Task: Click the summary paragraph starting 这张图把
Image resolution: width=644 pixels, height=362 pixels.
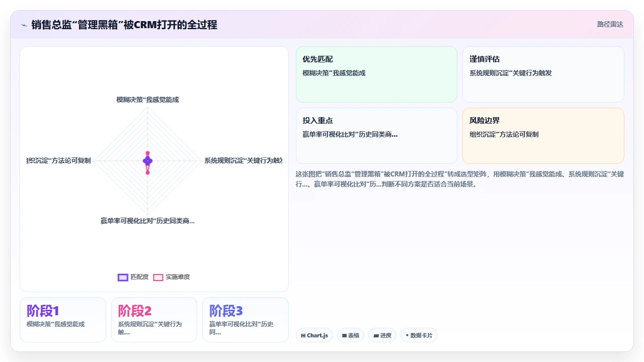Action: click(460, 179)
